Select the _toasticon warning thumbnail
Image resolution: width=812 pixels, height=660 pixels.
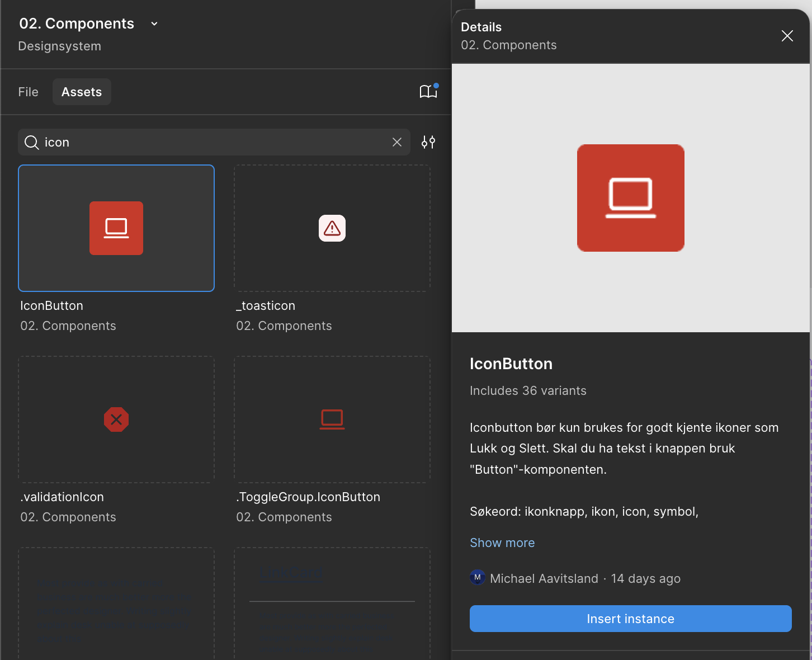[x=332, y=228]
